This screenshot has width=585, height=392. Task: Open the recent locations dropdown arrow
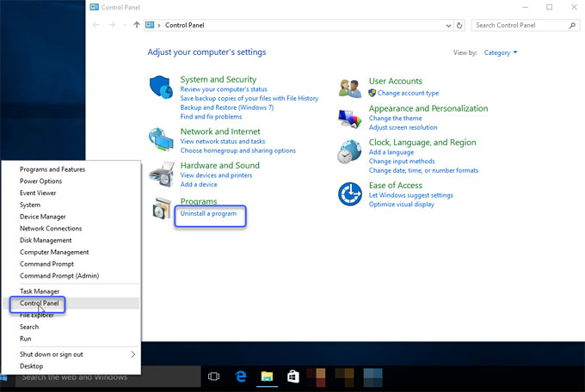pyautogui.click(x=124, y=25)
